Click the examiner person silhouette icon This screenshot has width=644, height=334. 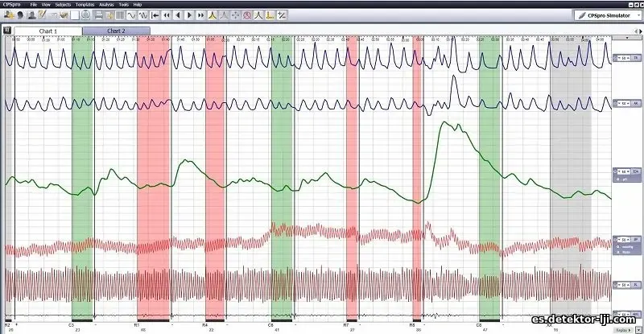pos(31,15)
